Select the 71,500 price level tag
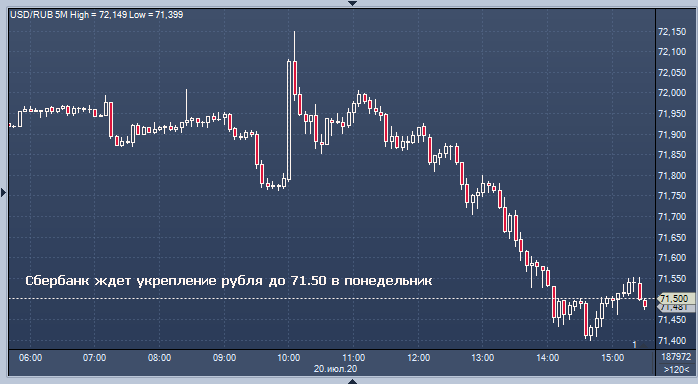Screen dimensions: 698x384 [x=675, y=298]
